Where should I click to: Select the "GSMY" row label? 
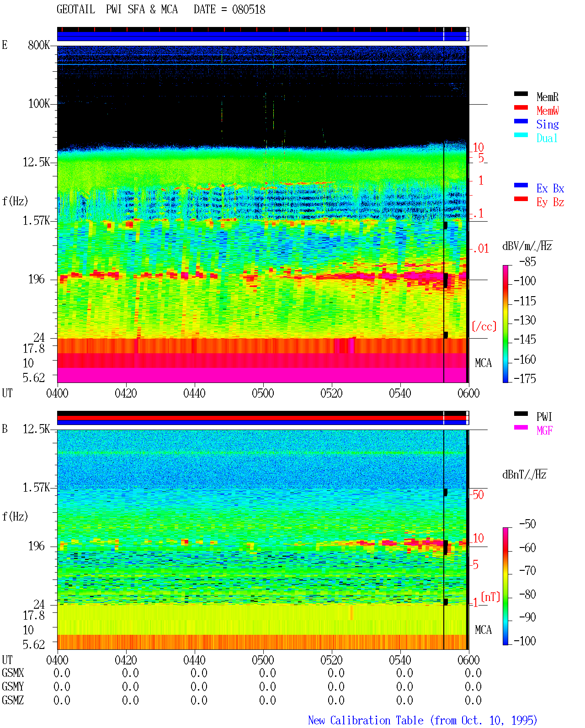pos(13,687)
